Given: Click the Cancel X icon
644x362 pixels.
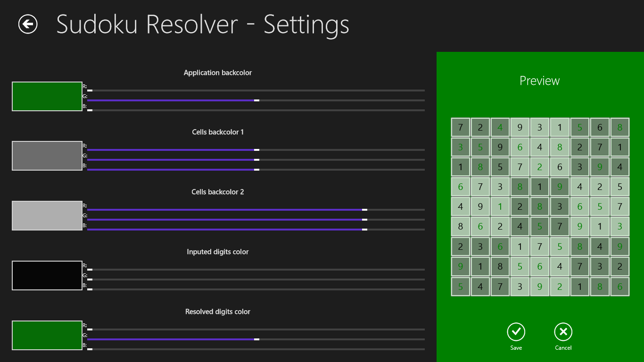Looking at the screenshot, I should coord(563,332).
